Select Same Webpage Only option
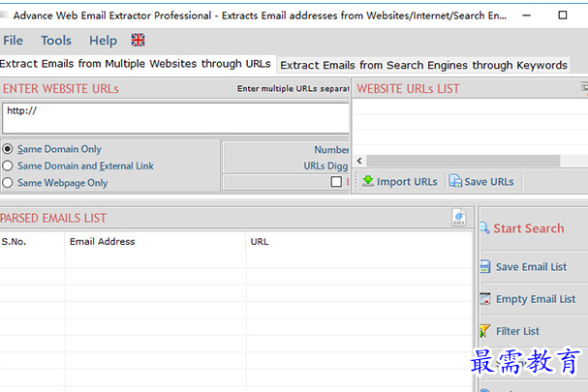 pos(55,183)
